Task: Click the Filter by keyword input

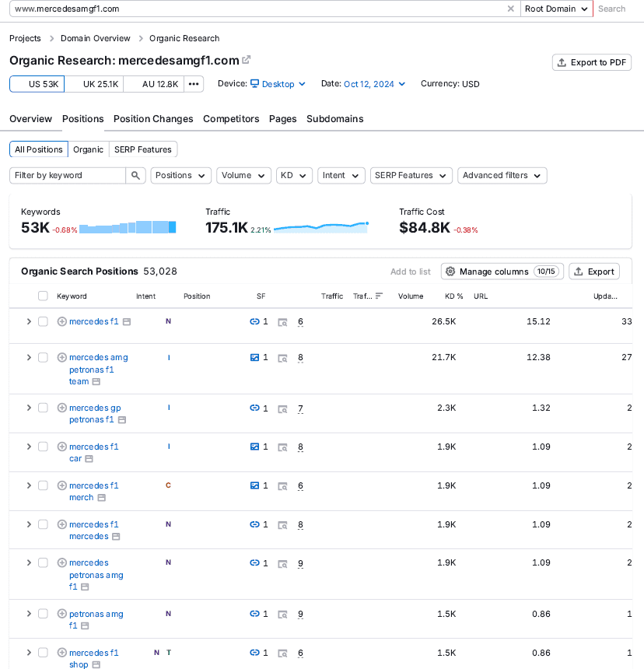Action: (x=68, y=175)
